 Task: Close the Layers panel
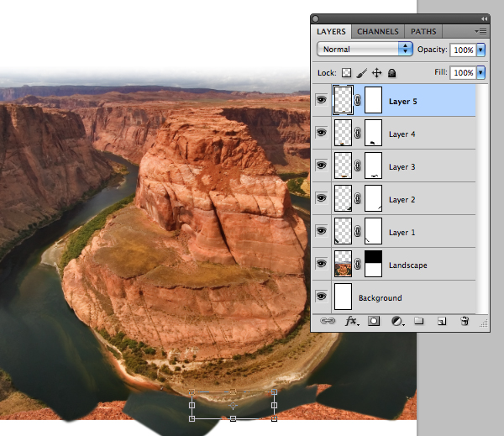(x=316, y=19)
